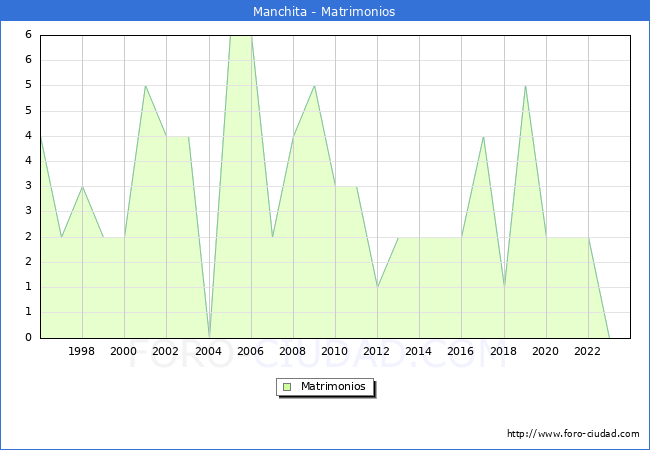The image size is (650, 450).
Task: Click the 2010 x-axis label
Action: coord(334,351)
